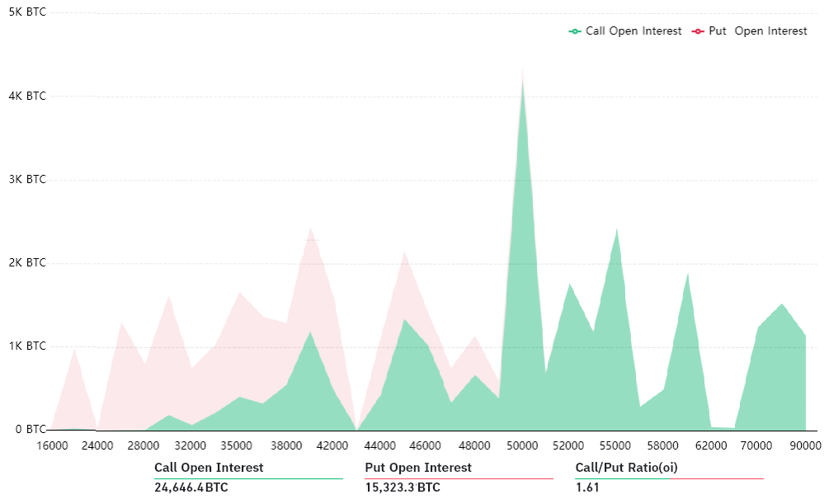Click the 15,323.3 BTC put total value

point(403,488)
